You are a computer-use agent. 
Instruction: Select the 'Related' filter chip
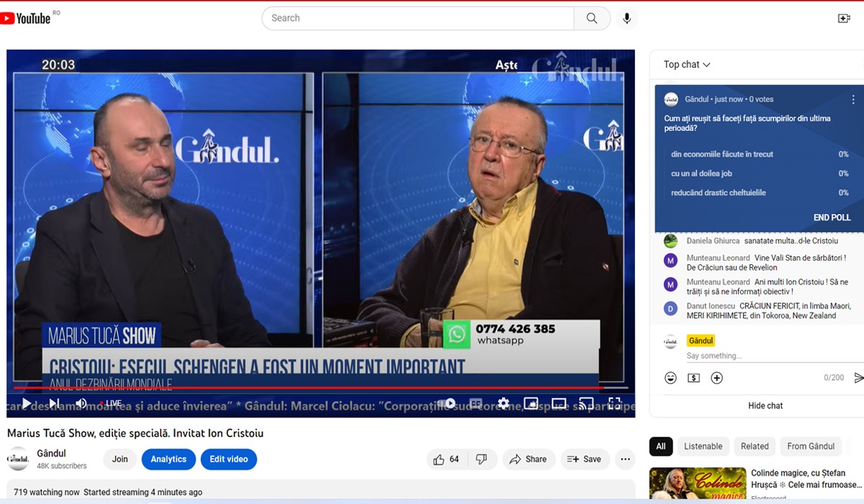(x=755, y=446)
